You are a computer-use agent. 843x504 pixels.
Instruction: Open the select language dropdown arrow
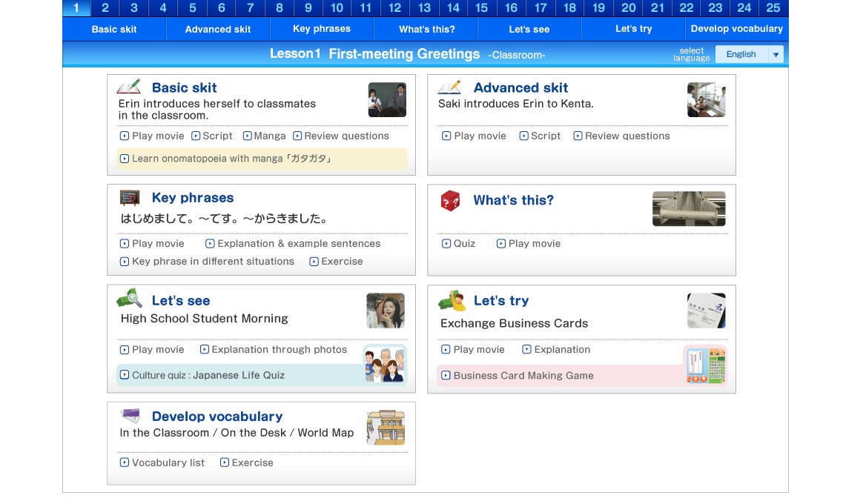(x=776, y=54)
